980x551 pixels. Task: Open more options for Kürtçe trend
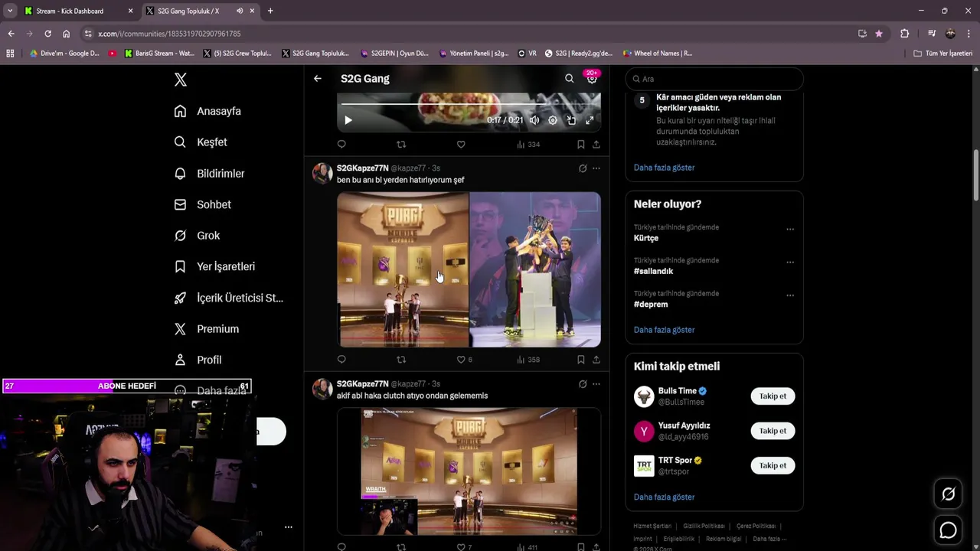coord(790,229)
